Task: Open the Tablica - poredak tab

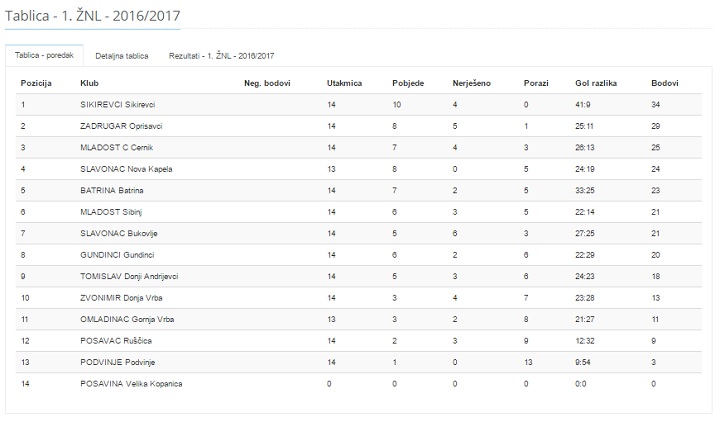Action: coord(44,56)
